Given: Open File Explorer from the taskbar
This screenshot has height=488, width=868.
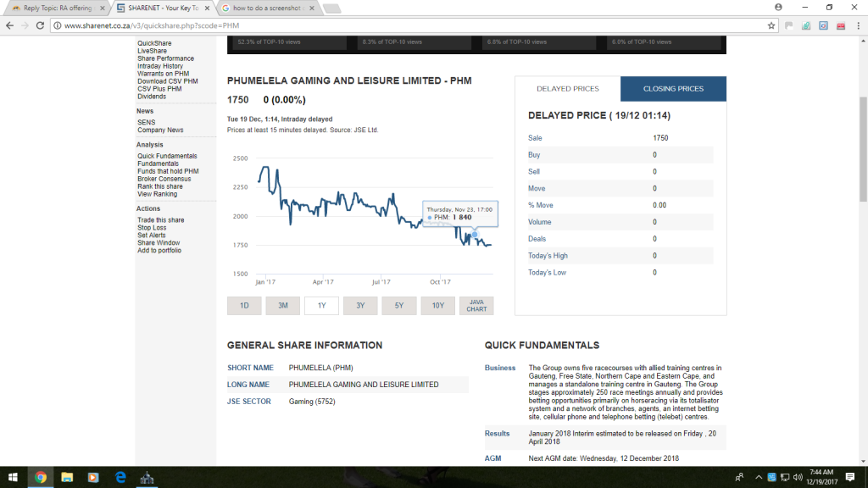Looking at the screenshot, I should [66, 477].
